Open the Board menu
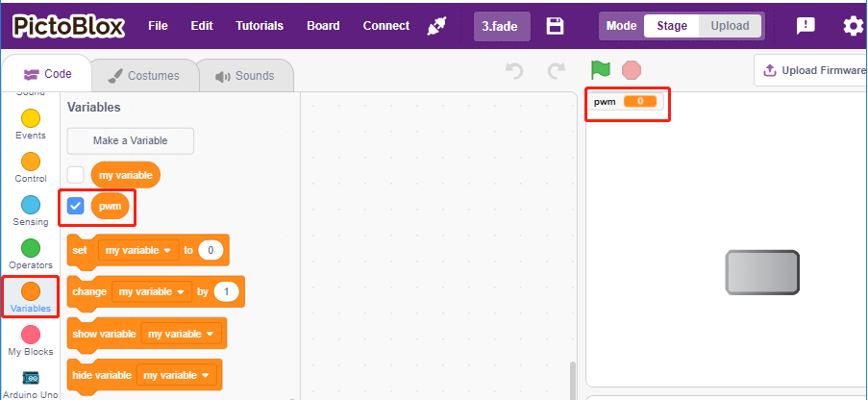The height and width of the screenshot is (400, 868). (323, 26)
